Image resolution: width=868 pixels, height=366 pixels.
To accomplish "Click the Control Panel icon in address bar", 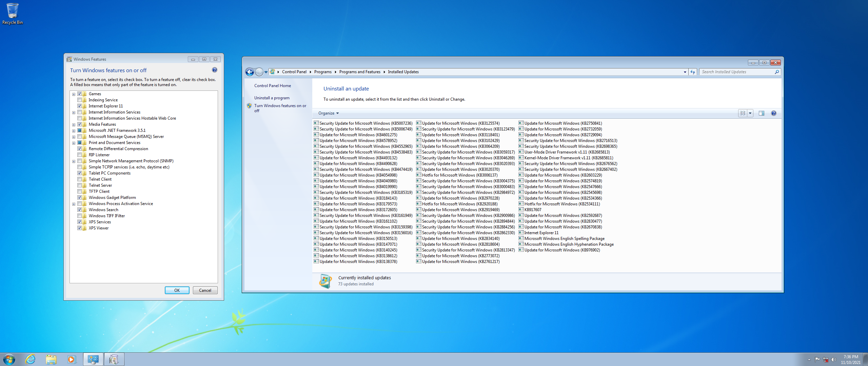I will [x=272, y=72].
